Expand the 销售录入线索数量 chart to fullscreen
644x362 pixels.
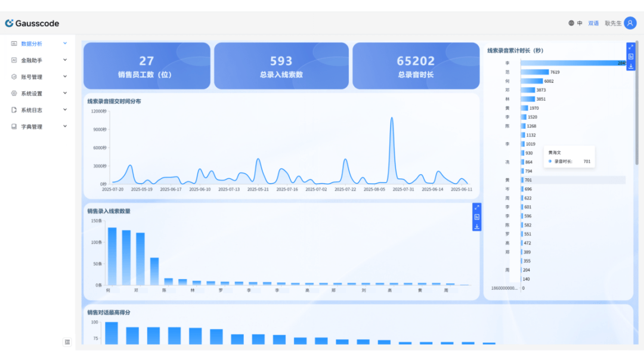[476, 208]
